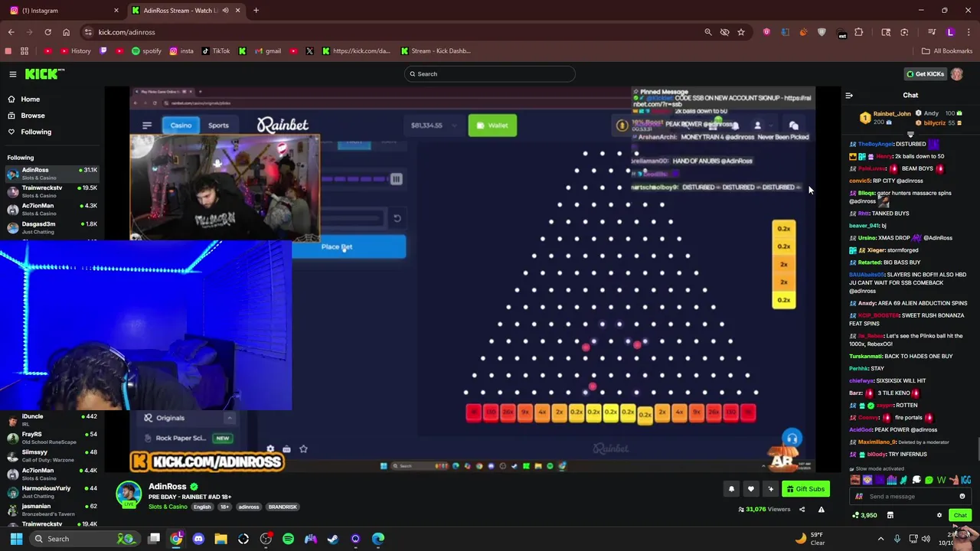Click the English tag
The image size is (980, 551).
coord(202,507)
